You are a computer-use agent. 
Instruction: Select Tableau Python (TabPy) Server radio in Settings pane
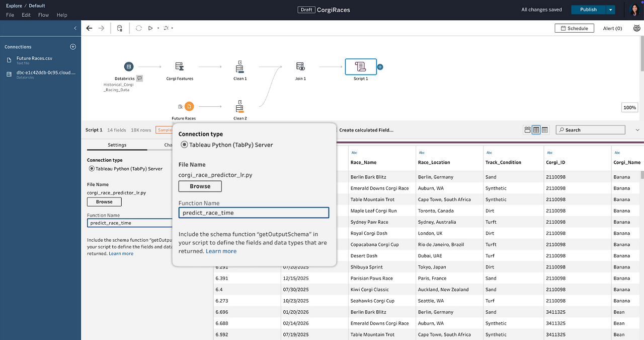[92, 169]
